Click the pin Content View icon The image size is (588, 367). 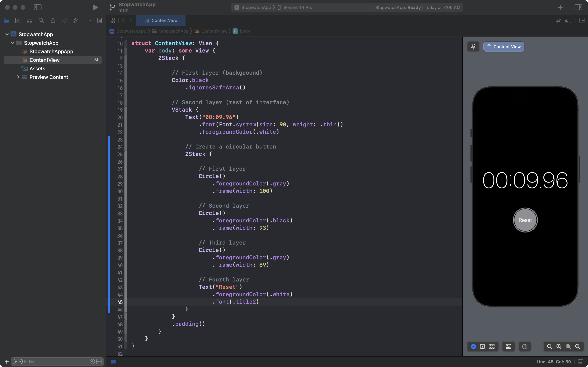473,46
